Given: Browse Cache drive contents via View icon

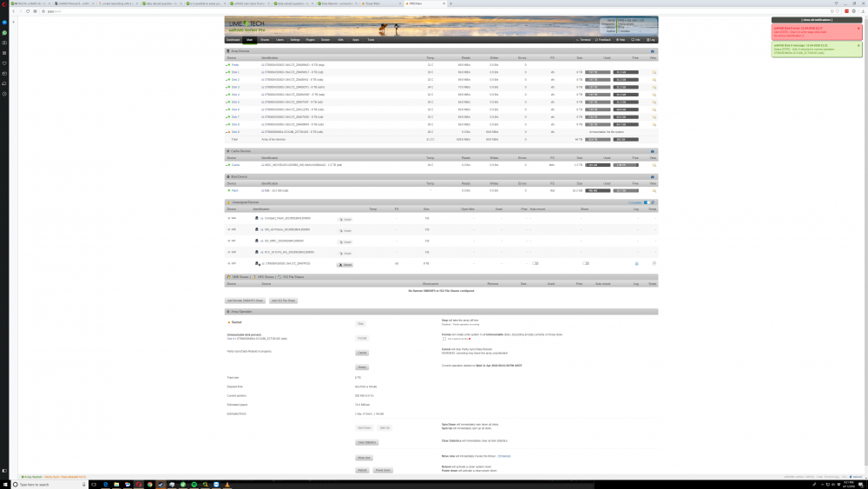Looking at the screenshot, I should (x=654, y=165).
